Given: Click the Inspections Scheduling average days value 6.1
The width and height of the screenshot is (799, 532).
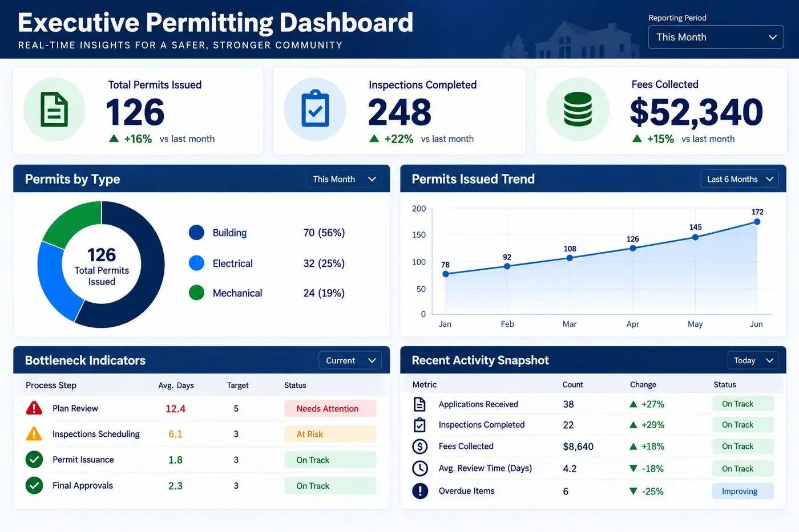Looking at the screenshot, I should click(175, 434).
